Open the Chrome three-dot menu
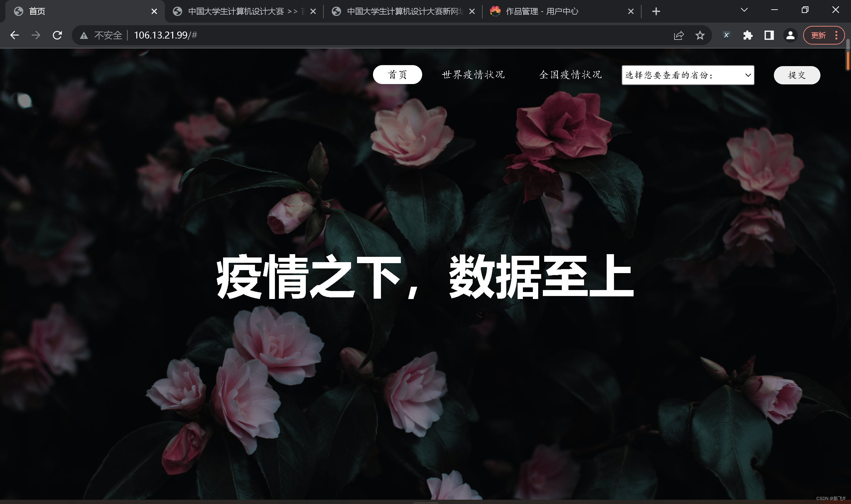The height and width of the screenshot is (504, 851). (x=836, y=35)
